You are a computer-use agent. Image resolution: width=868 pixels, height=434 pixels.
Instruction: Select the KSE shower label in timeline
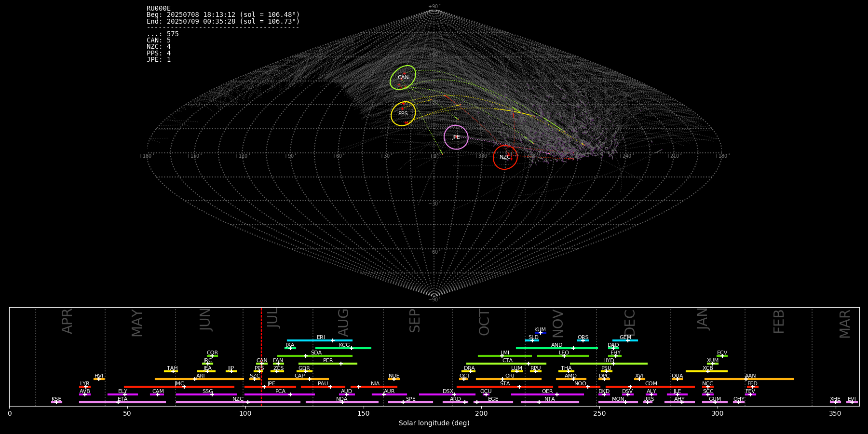(x=56, y=399)
